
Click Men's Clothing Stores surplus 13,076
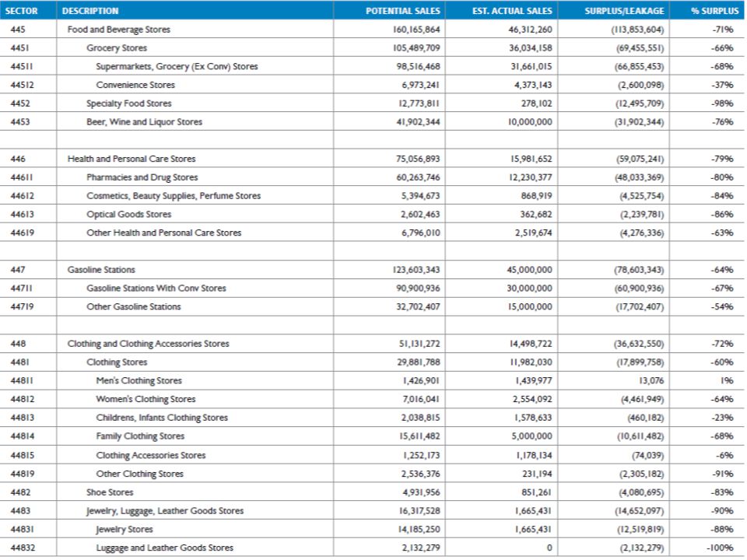coord(651,381)
